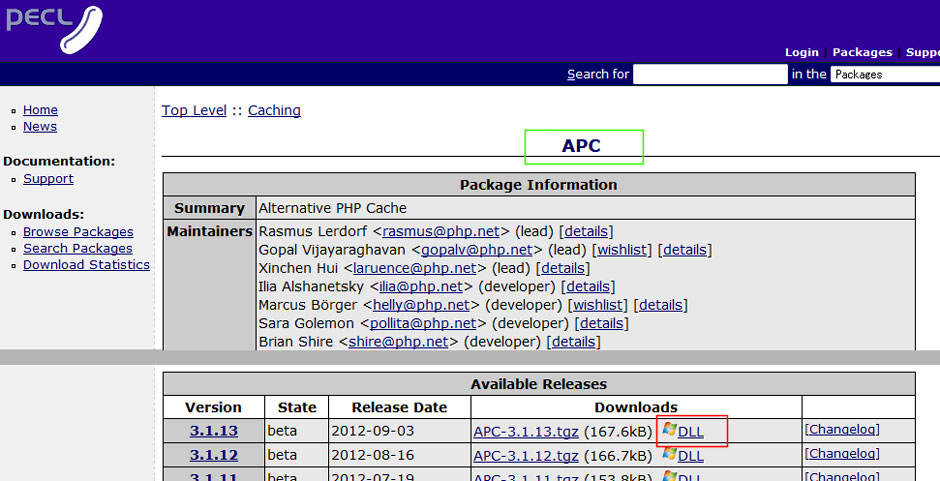Download APC-3.1.12.tgz
This screenshot has height=481, width=940.
(x=526, y=456)
